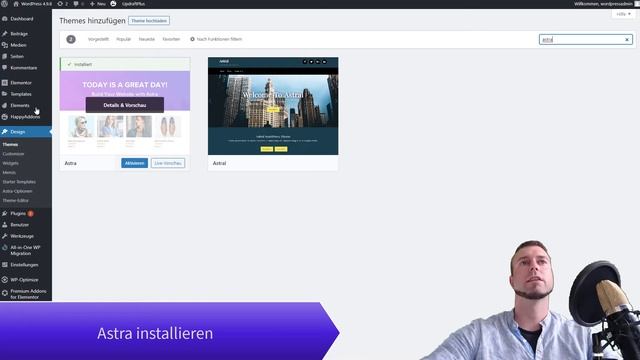Image resolution: width=640 pixels, height=360 pixels.
Task: Click round icon left of UpdraftPlus
Action: click(113, 4)
